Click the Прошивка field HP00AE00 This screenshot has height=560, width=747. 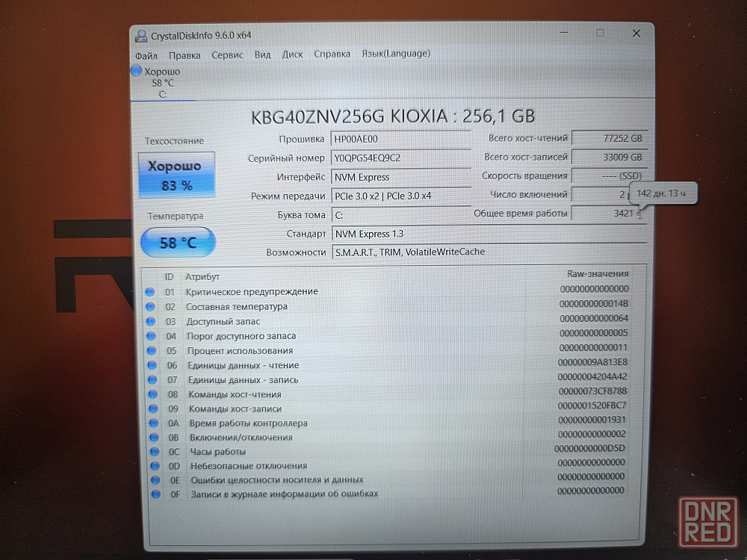(400, 139)
